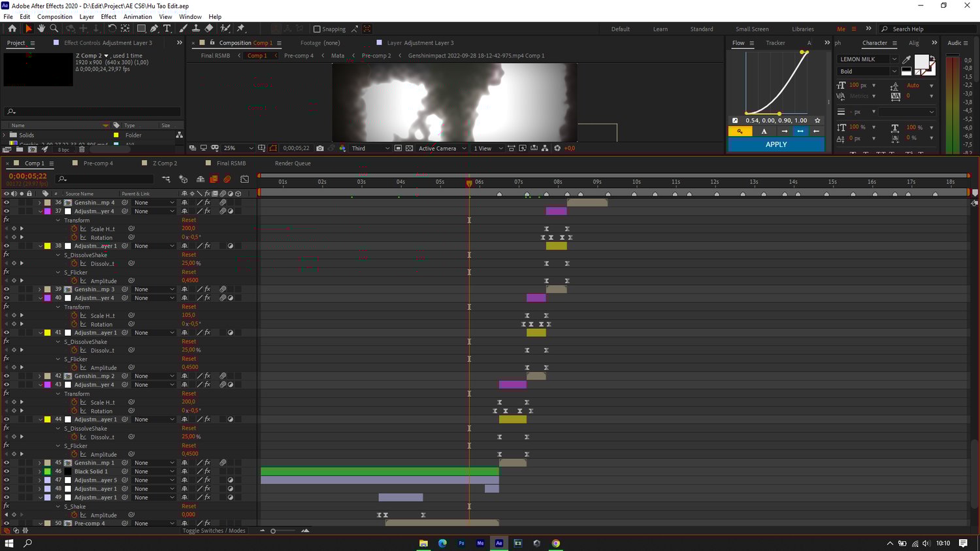
Task: Select the Zoom magnifier tool
Action: click(x=54, y=29)
